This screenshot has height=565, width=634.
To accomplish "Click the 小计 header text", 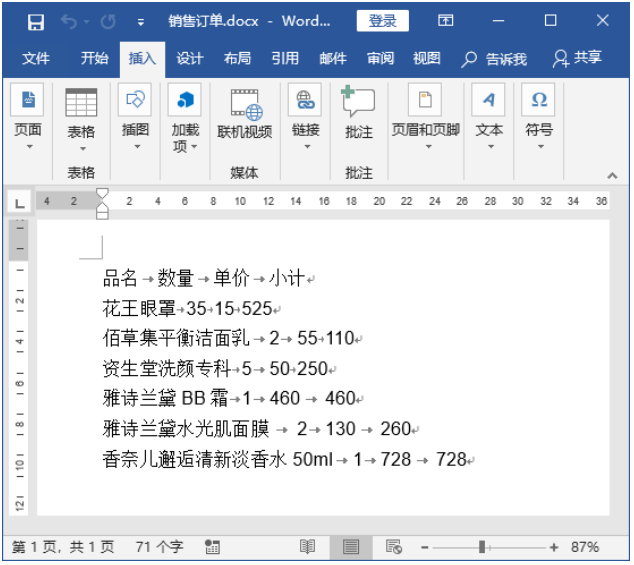I will pos(287,279).
